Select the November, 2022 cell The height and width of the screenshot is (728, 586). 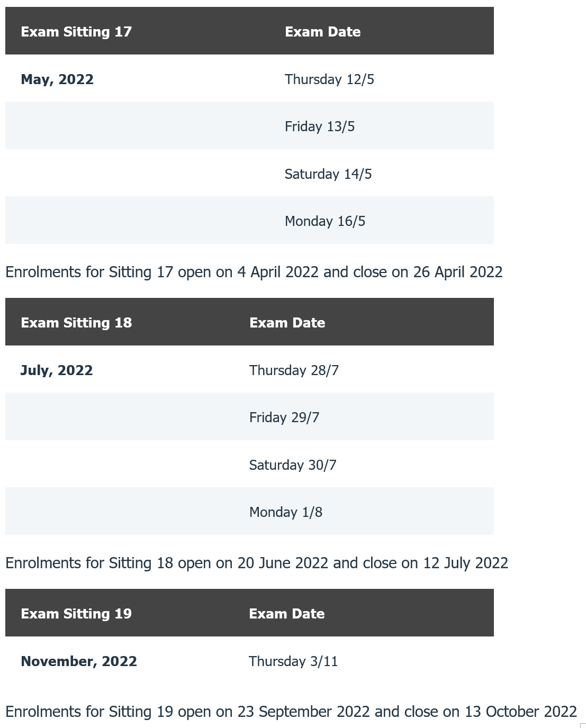coord(79,661)
